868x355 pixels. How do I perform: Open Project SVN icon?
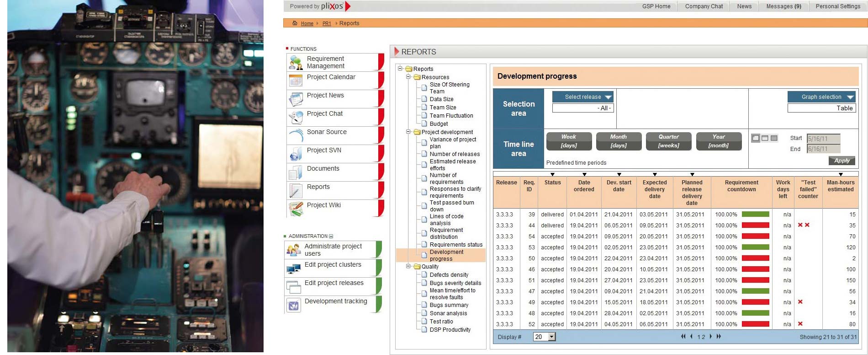click(296, 154)
